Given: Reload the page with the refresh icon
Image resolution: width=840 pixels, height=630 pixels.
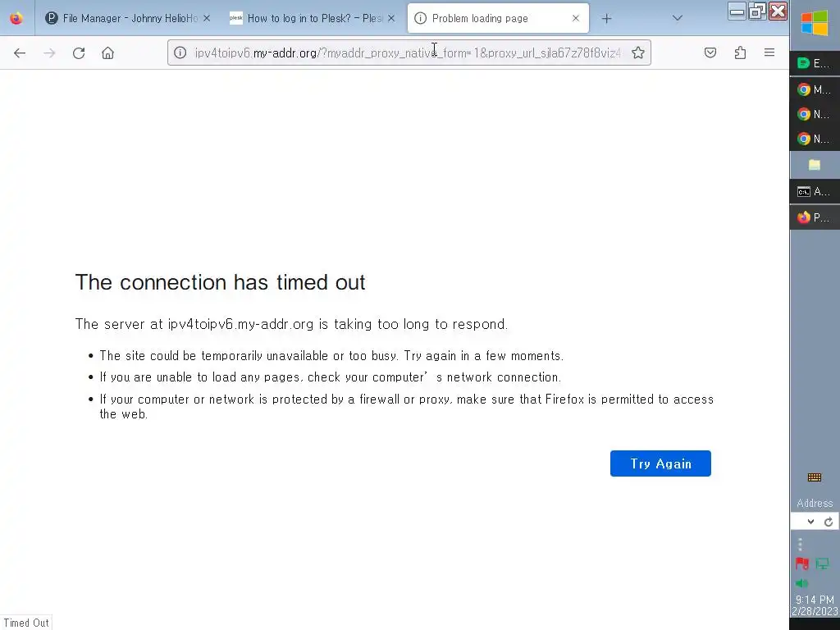Looking at the screenshot, I should tap(79, 53).
